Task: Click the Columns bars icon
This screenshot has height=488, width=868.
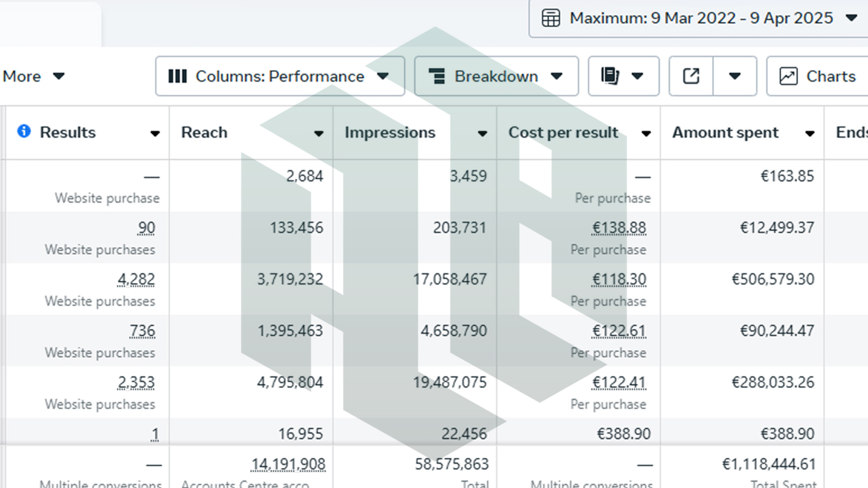Action: click(177, 76)
